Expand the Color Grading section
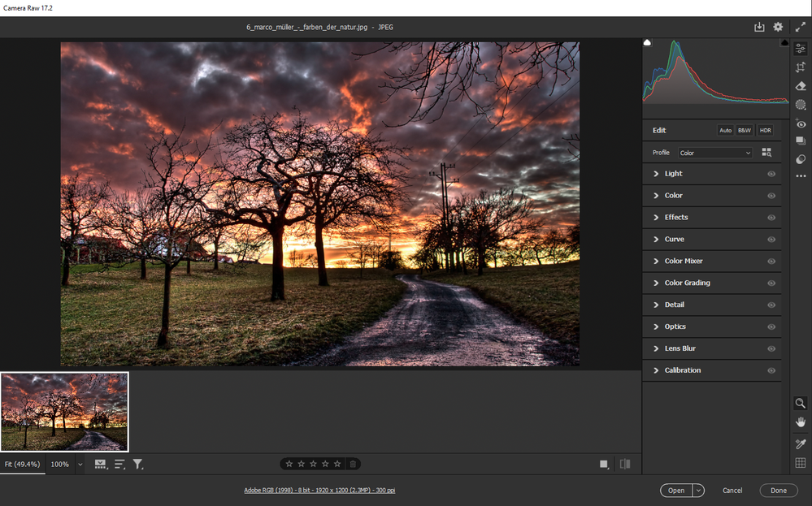Screen dimensions: 812x506 pyautogui.click(x=686, y=283)
